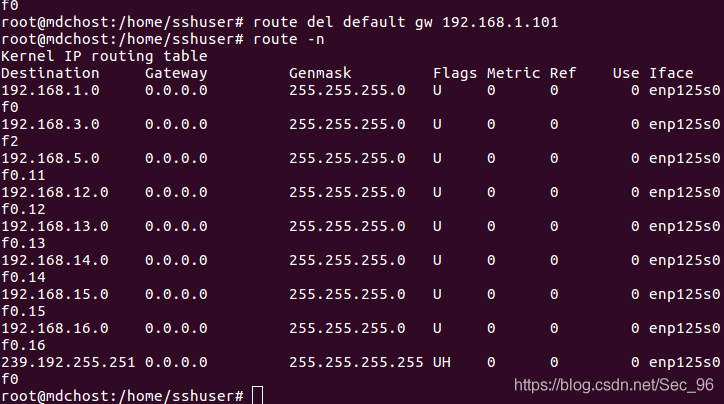Viewport: 724px width, 404px height.
Task: Click the 'Destination' column header
Action: coord(50,73)
